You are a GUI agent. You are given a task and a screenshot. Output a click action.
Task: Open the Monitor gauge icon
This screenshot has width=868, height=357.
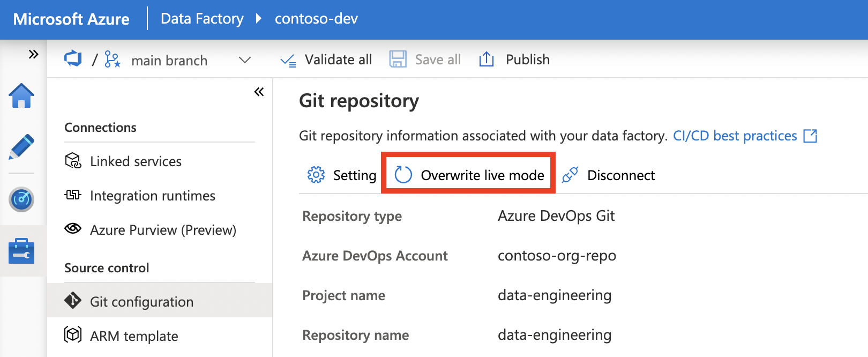pyautogui.click(x=21, y=199)
